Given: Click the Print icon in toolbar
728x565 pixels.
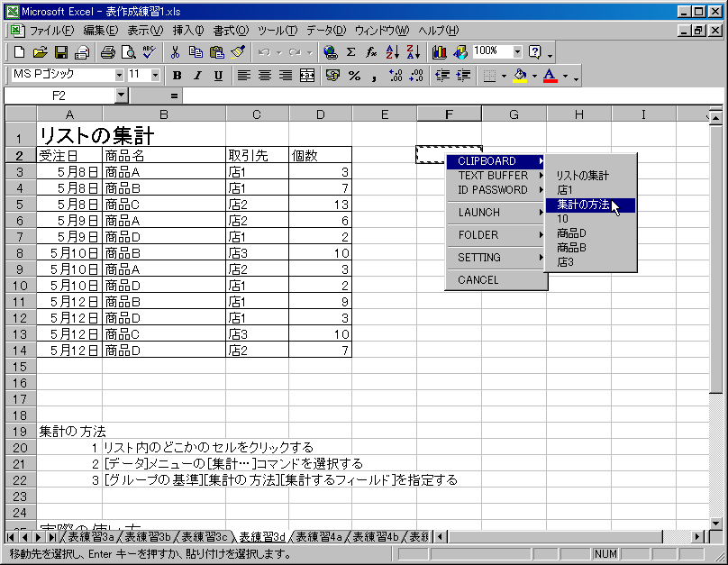Looking at the screenshot, I should pyautogui.click(x=107, y=52).
